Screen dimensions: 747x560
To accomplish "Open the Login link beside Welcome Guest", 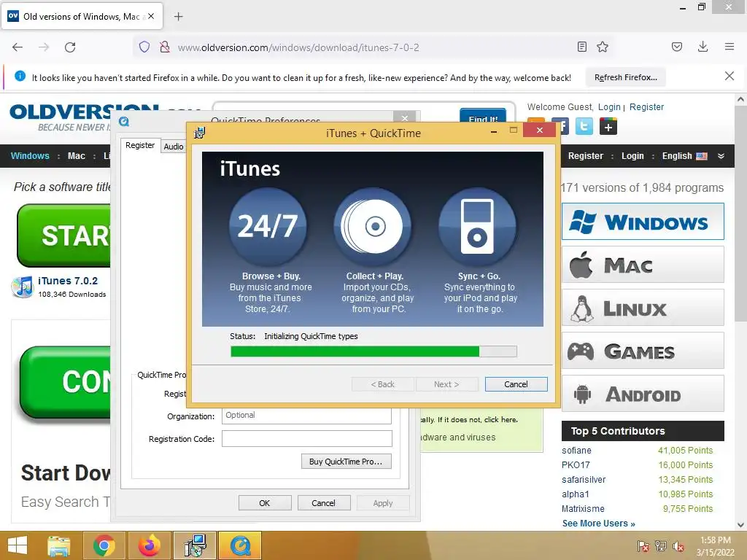I will click(x=609, y=107).
